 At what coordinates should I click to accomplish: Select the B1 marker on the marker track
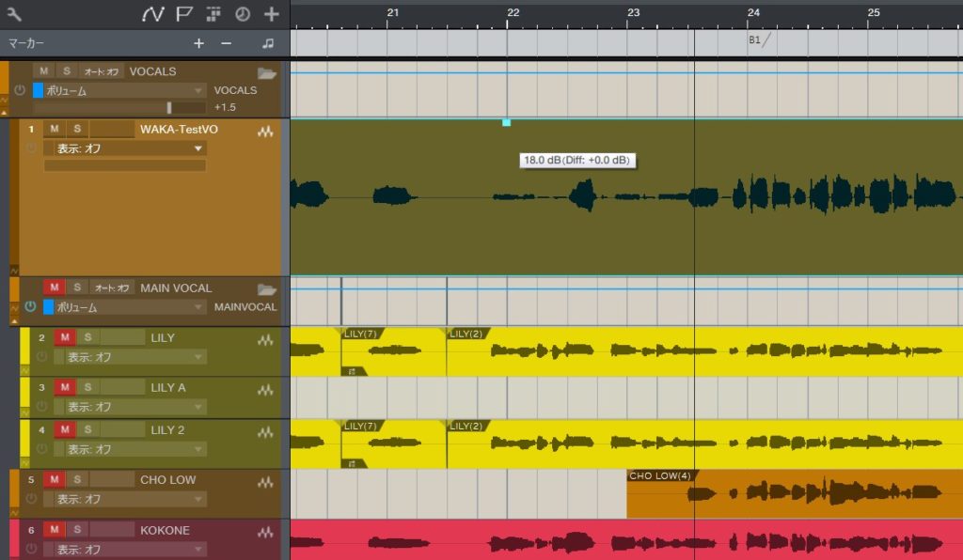pyautogui.click(x=759, y=39)
